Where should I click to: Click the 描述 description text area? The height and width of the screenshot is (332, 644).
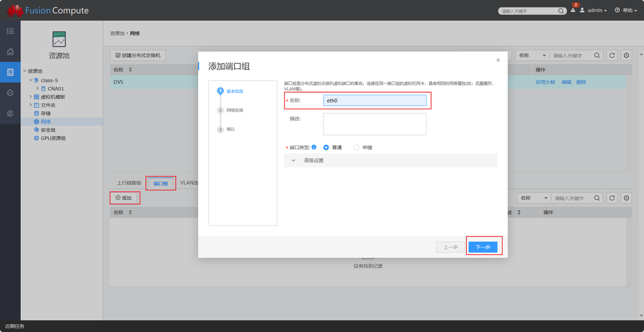(x=375, y=124)
